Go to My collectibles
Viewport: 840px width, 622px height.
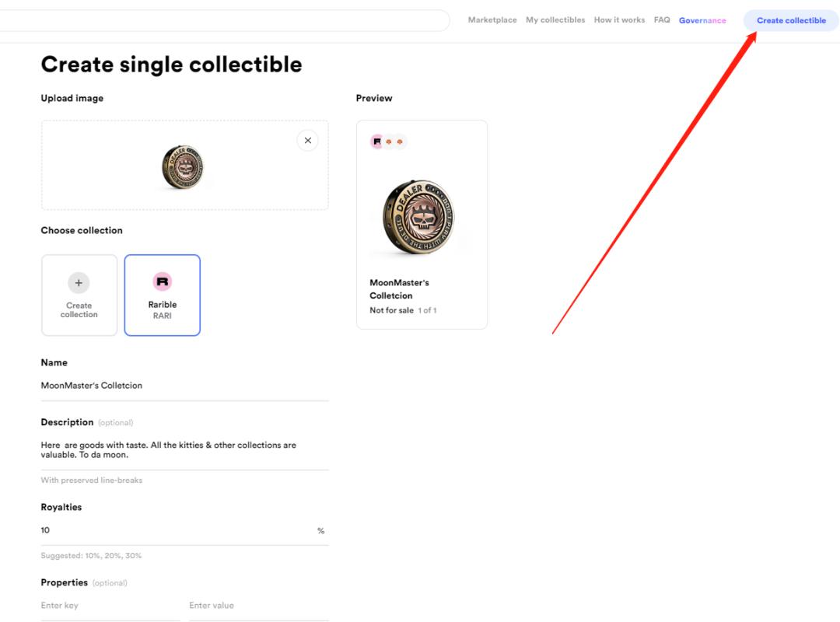pyautogui.click(x=555, y=20)
